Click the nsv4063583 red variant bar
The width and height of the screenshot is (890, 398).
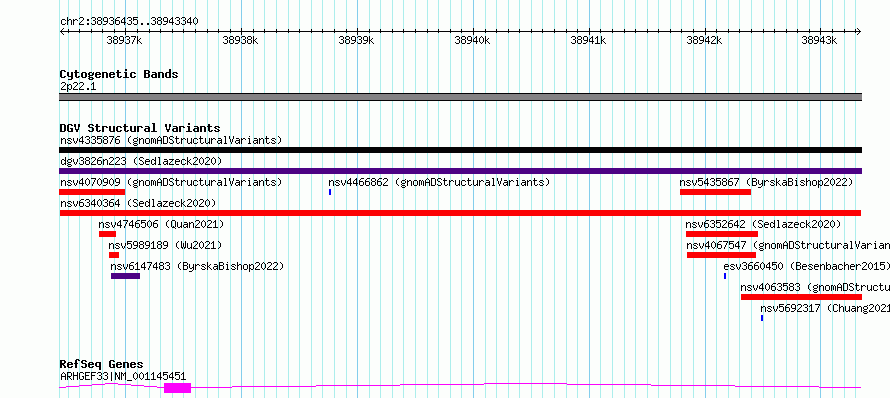pyautogui.click(x=801, y=297)
